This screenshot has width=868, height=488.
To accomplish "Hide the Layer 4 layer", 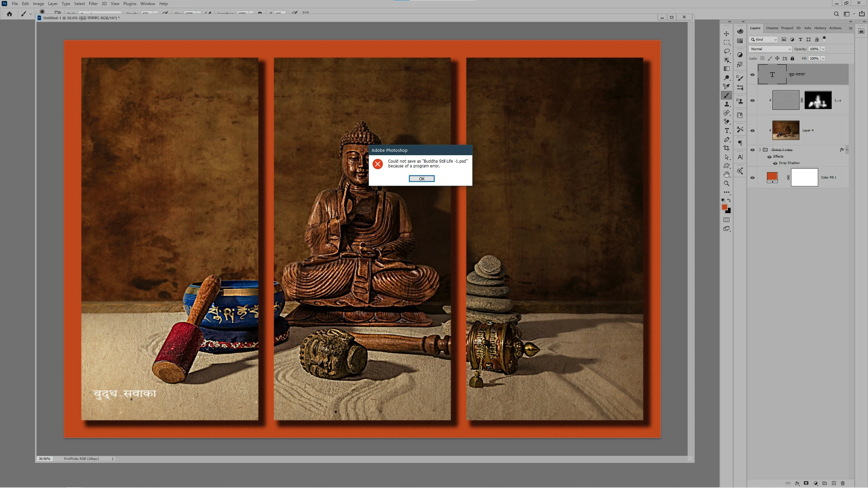I will pyautogui.click(x=752, y=130).
